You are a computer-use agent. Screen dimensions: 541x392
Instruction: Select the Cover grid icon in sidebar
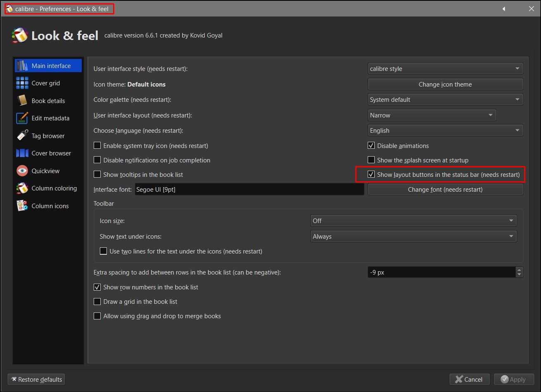(x=22, y=83)
